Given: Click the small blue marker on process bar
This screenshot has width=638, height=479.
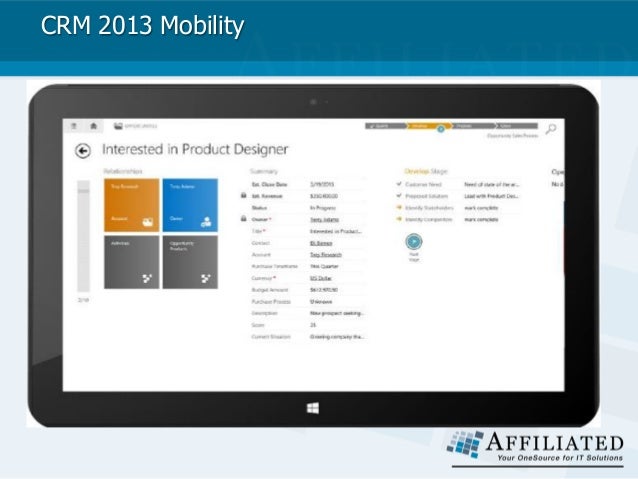Looking at the screenshot, I should pos(441,129).
